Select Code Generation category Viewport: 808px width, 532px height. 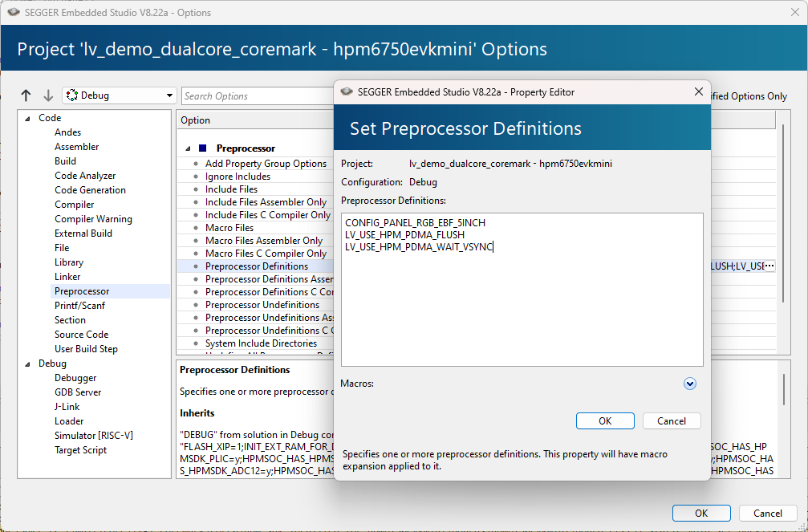[x=90, y=190]
